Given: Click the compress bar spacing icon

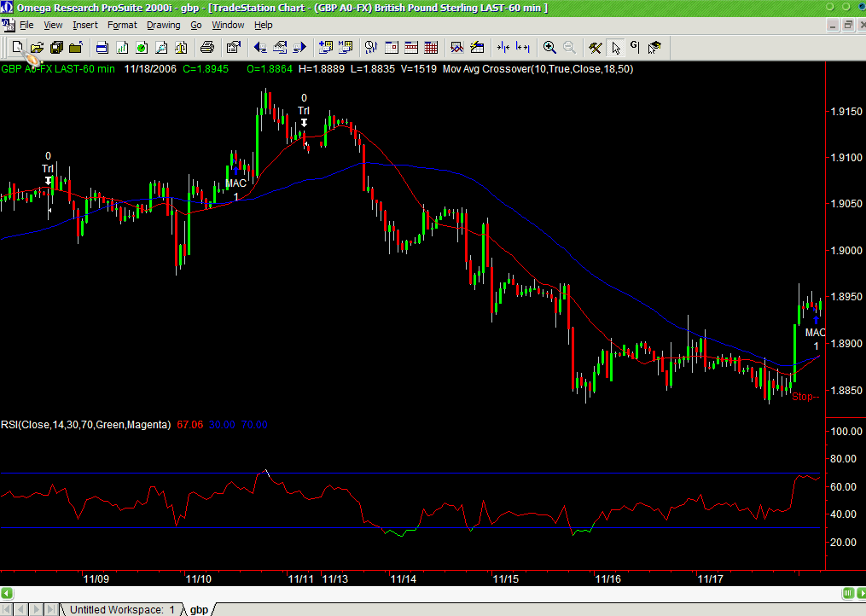Looking at the screenshot, I should tap(503, 47).
